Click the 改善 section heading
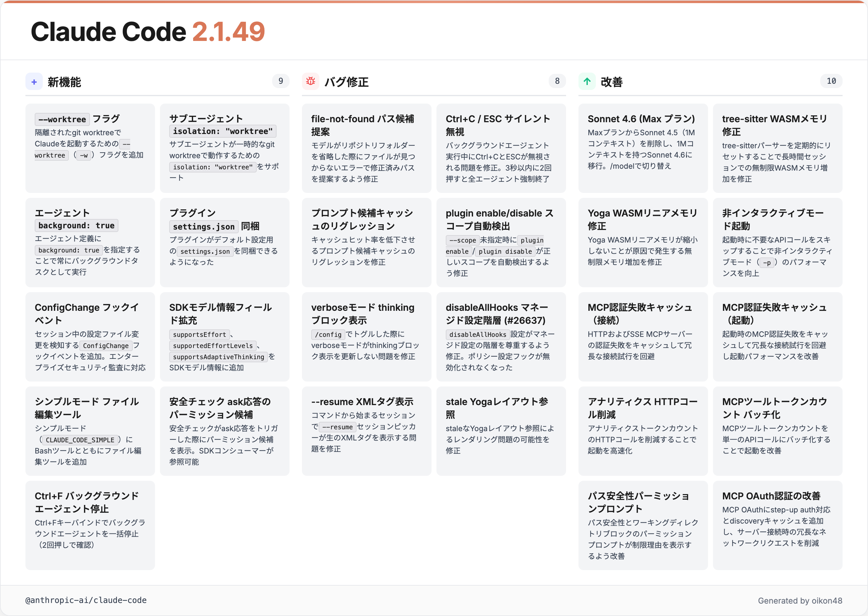Screen dimensions: 868x616 tap(611, 82)
